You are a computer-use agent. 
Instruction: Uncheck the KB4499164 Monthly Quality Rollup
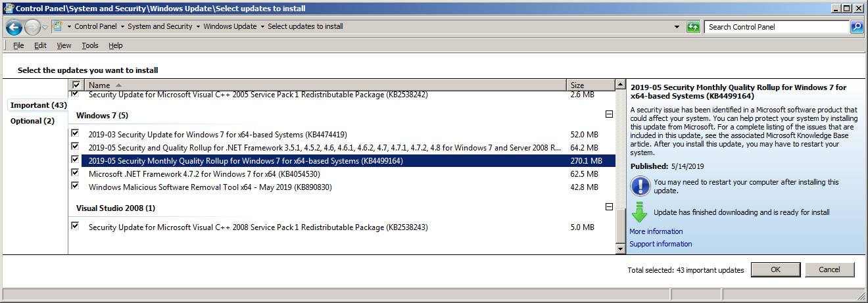75,160
